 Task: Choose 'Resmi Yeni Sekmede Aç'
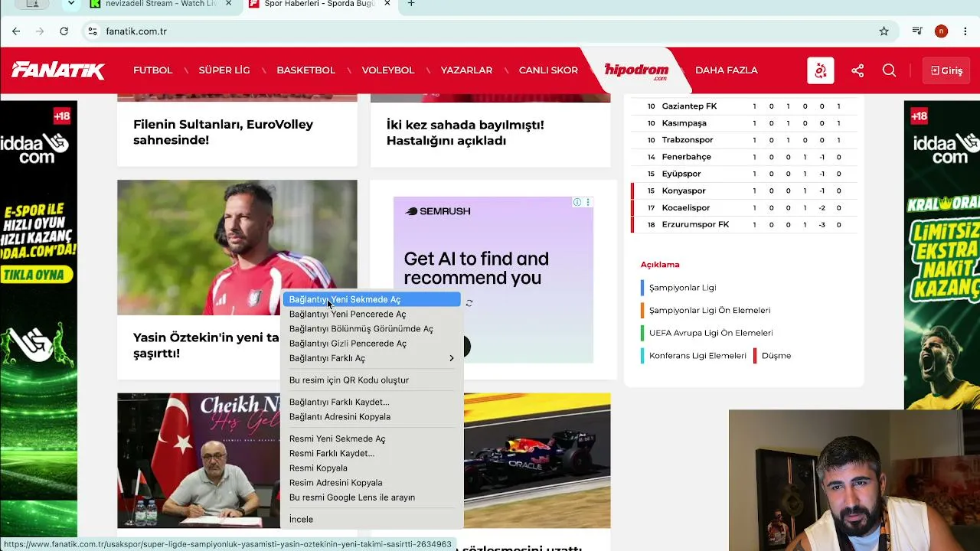pos(372,439)
